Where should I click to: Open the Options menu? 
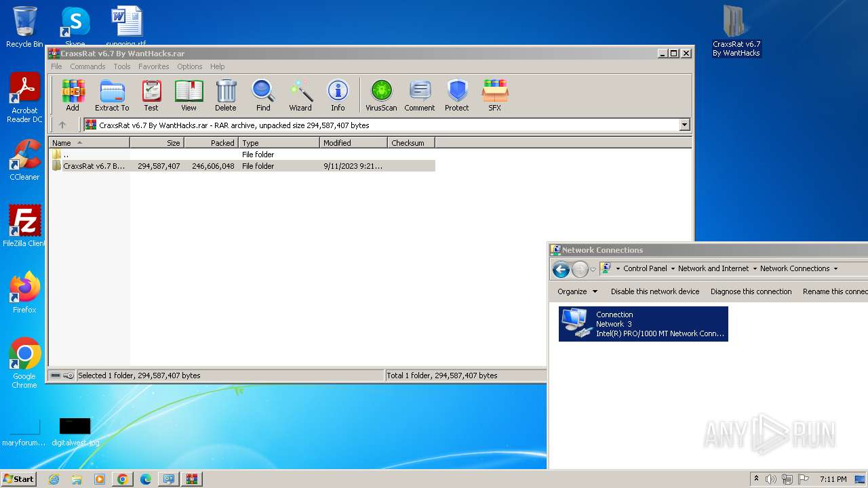click(x=190, y=66)
